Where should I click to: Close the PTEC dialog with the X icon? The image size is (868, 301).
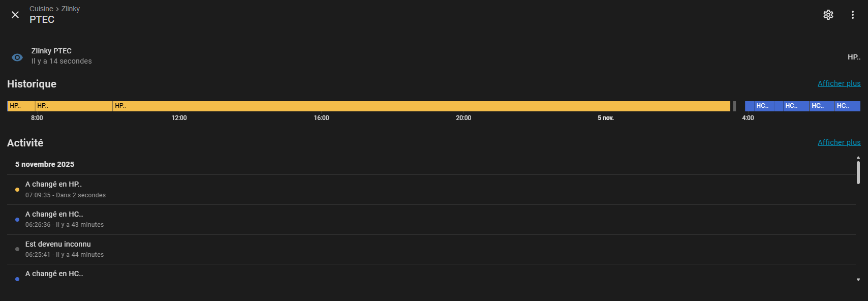(x=15, y=15)
